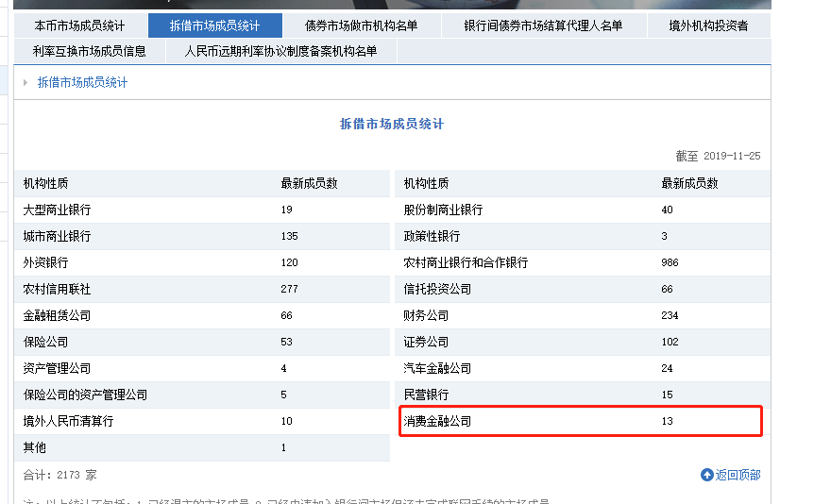This screenshot has height=504, width=831.
Task: Click member count 13 for 消费金融公司
Action: coord(668,421)
